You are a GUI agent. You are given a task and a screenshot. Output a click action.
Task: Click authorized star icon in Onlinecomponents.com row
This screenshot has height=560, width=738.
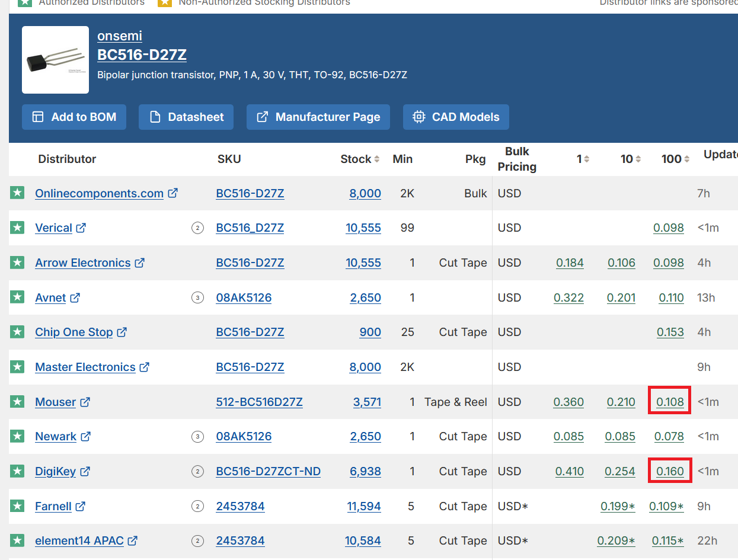(17, 193)
